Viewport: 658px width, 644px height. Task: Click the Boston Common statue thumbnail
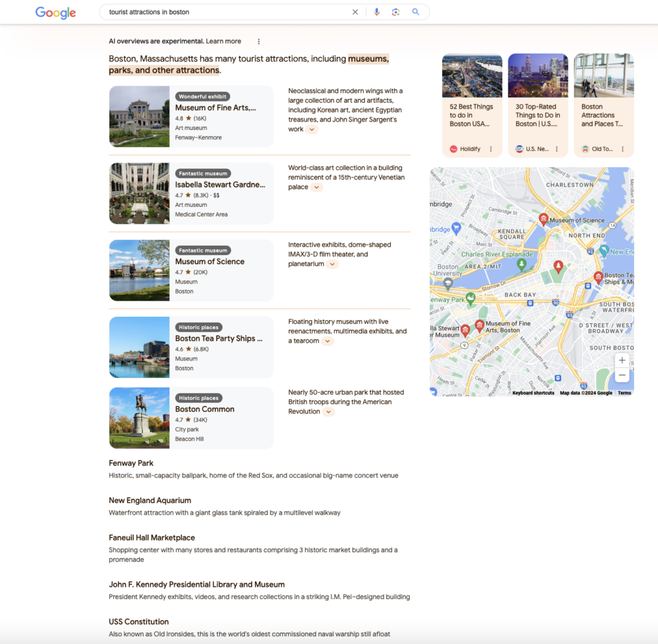tap(139, 418)
